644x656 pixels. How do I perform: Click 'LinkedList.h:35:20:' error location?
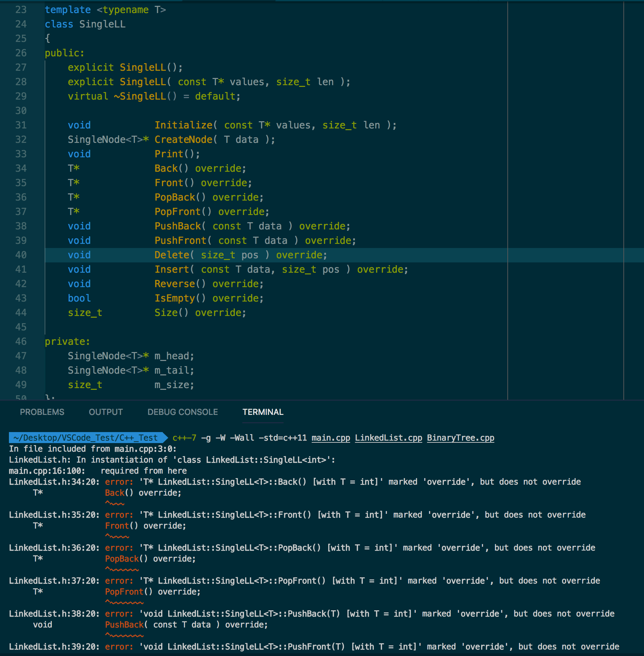54,515
